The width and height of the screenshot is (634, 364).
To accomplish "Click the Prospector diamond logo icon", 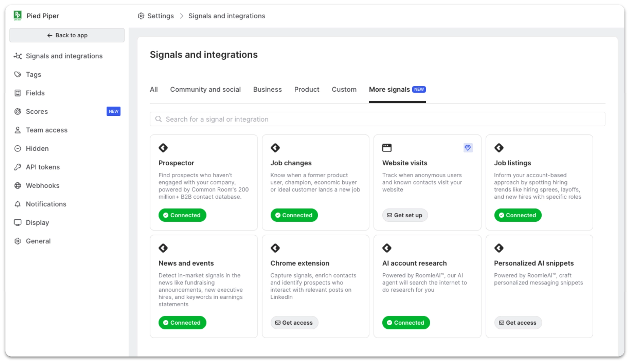I will (163, 148).
